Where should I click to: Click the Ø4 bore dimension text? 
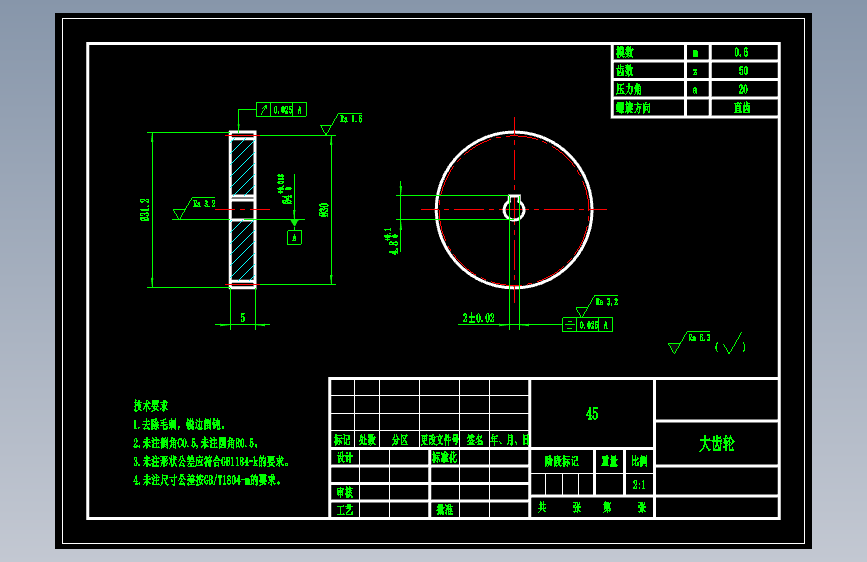(285, 190)
